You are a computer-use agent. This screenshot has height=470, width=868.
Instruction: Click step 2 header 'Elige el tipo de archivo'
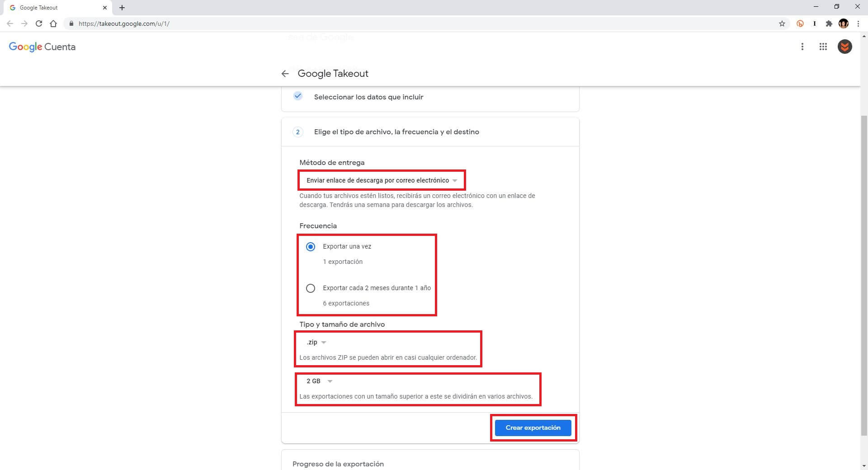[430, 132]
